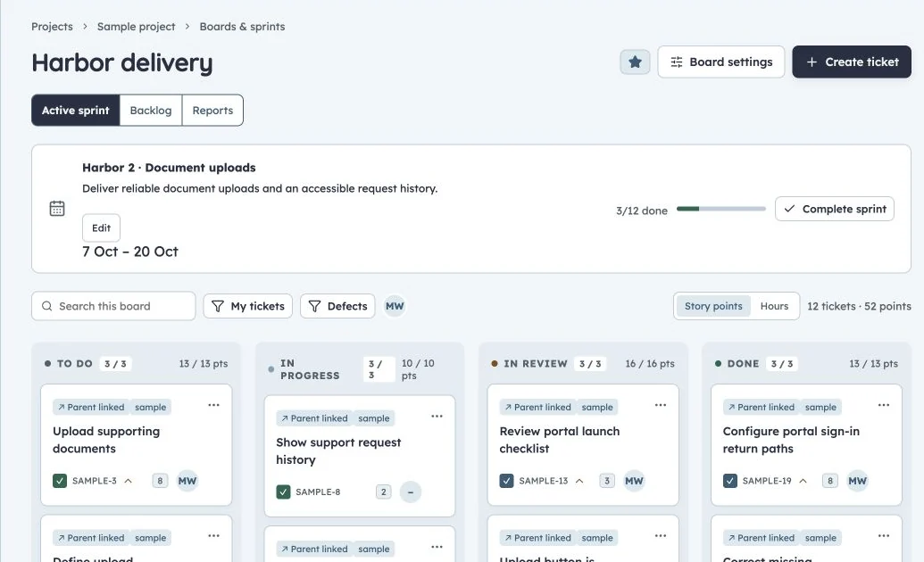This screenshot has height=562, width=924.
Task: Click priority arrow on SAMPLE-13
Action: click(x=579, y=481)
